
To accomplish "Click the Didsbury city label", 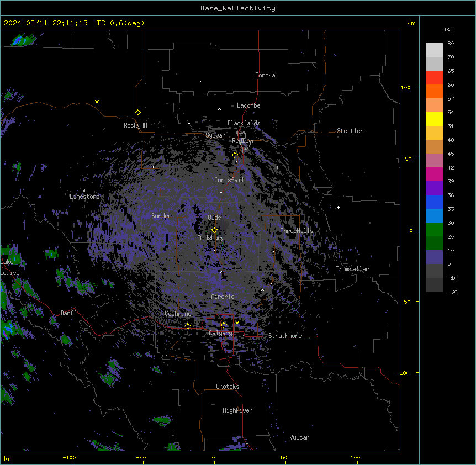I will tap(211, 238).
